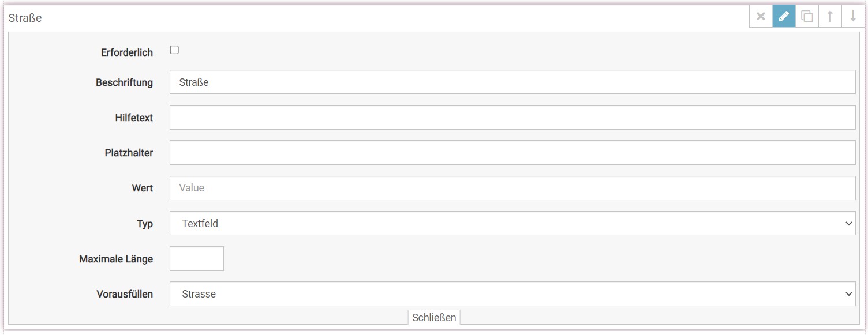This screenshot has width=868, height=335.
Task: Click the Vorausfüllen label text
Action: coord(124,294)
